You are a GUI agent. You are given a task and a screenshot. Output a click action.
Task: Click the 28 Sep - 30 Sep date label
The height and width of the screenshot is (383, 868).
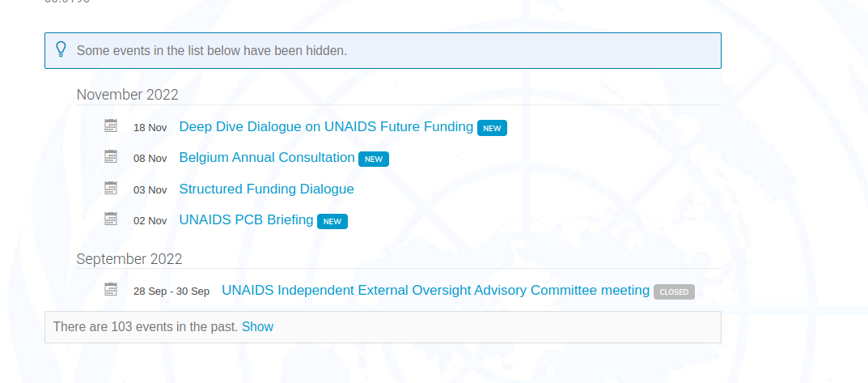tap(171, 291)
